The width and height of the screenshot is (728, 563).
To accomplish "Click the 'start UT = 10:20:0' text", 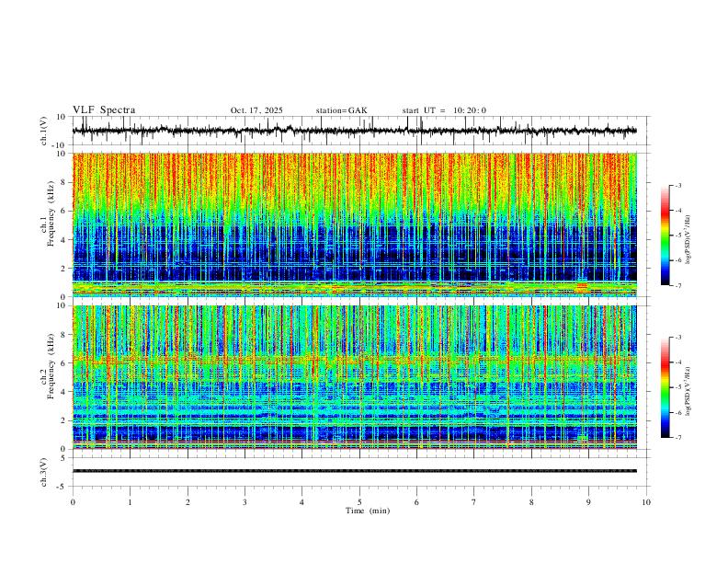I will (x=444, y=110).
